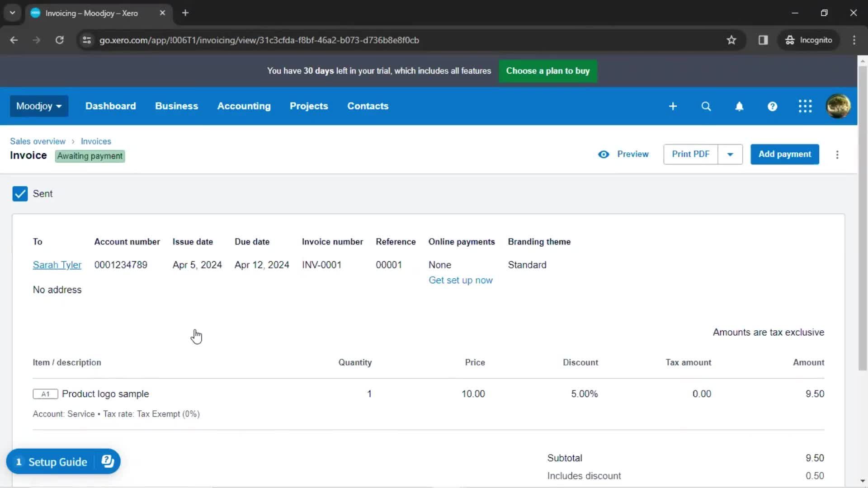868x488 pixels.
Task: Click the Incognito indicator
Action: (808, 40)
